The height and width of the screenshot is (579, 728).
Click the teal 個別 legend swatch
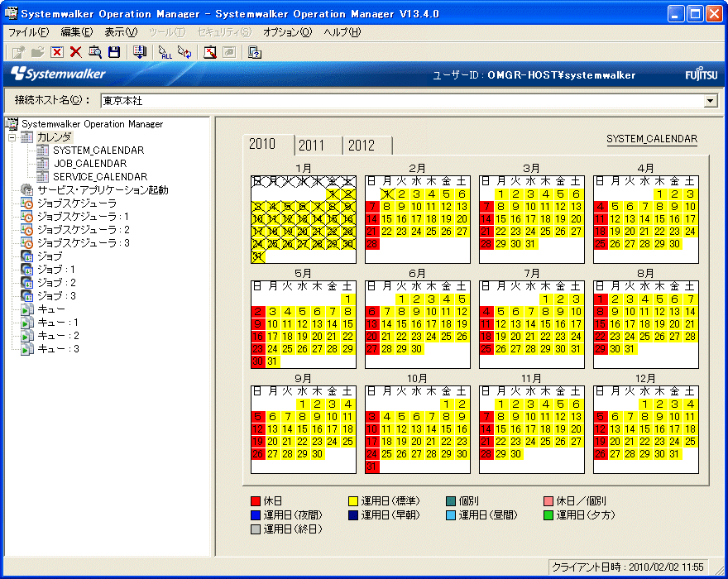pos(451,501)
